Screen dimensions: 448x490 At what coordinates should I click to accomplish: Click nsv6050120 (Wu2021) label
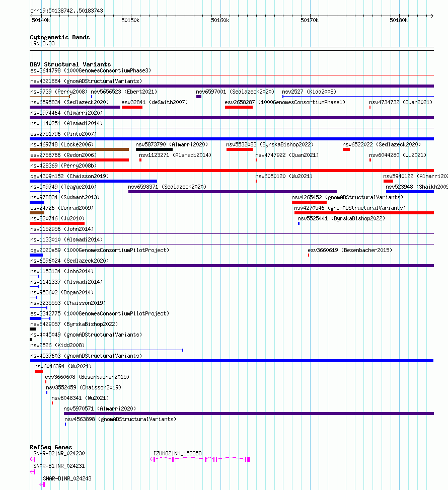pos(284,176)
